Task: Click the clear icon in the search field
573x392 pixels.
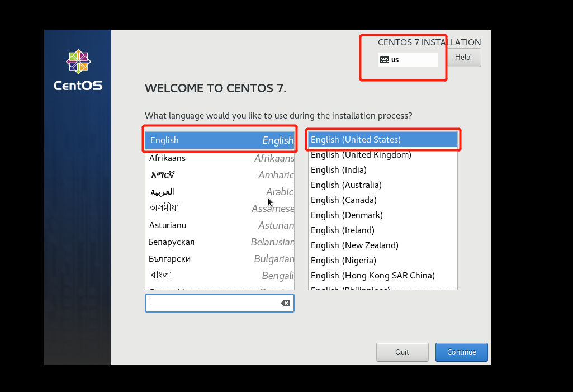Action: tap(285, 303)
